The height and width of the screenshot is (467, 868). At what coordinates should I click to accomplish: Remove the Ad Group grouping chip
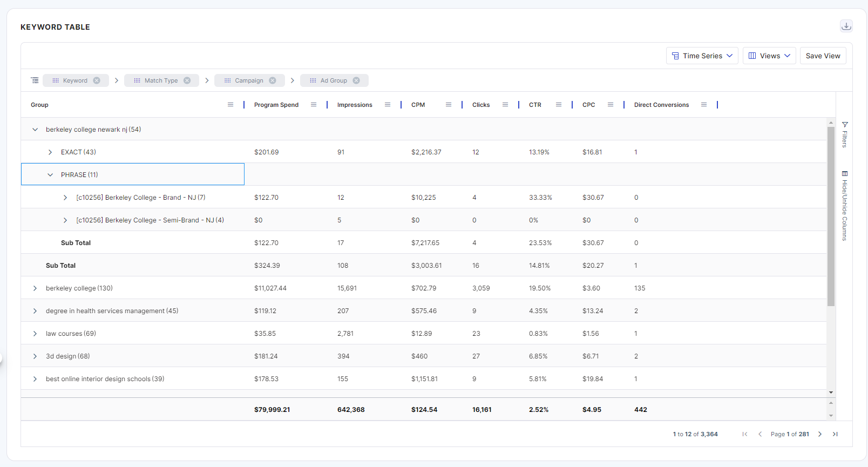click(x=356, y=80)
